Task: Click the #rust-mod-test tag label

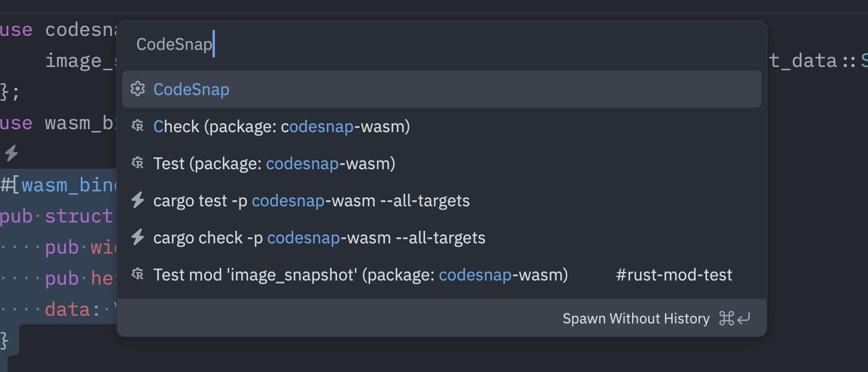Action: (674, 275)
